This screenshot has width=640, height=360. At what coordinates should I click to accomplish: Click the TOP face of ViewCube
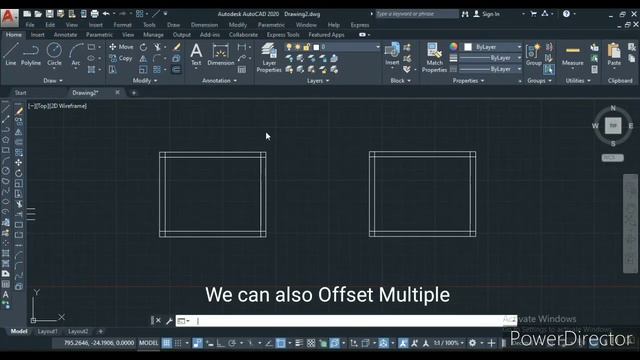click(613, 126)
